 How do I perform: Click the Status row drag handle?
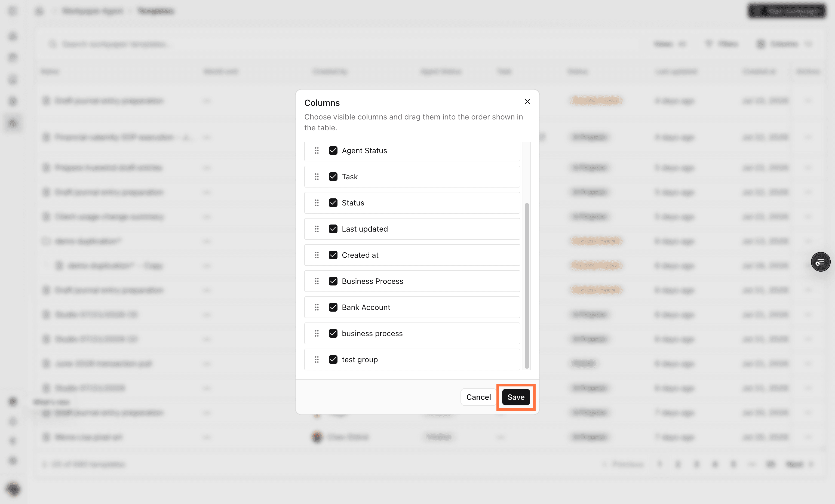click(317, 203)
